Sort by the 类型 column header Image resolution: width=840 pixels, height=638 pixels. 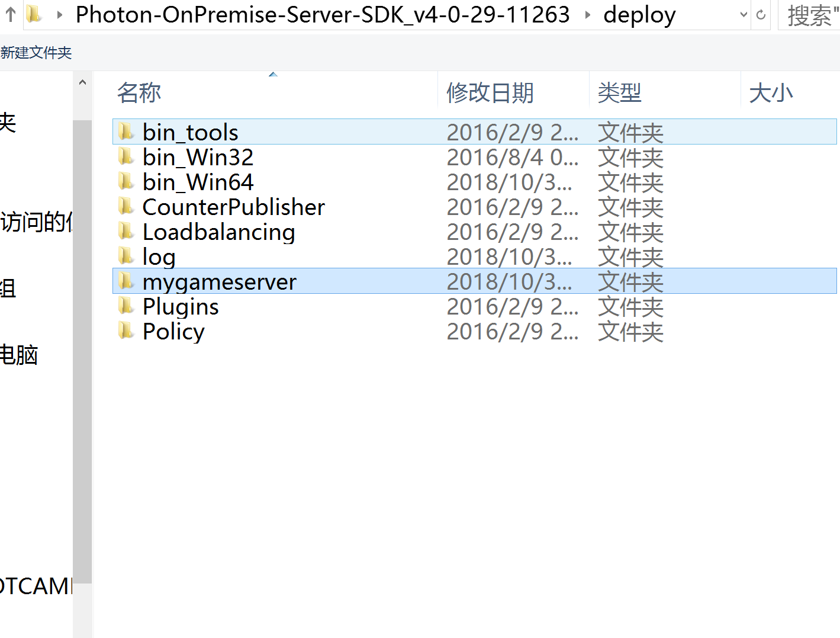pos(619,93)
